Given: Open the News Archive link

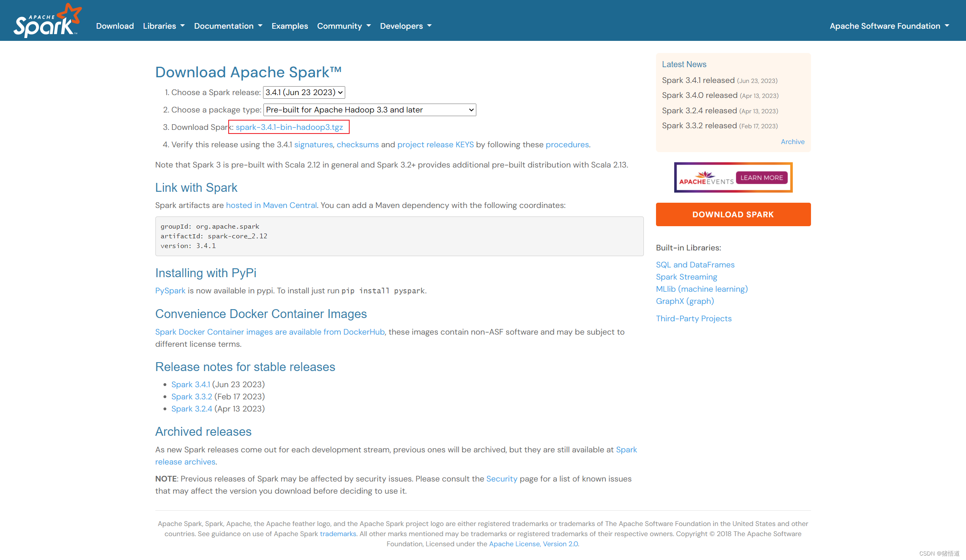Looking at the screenshot, I should pos(792,142).
